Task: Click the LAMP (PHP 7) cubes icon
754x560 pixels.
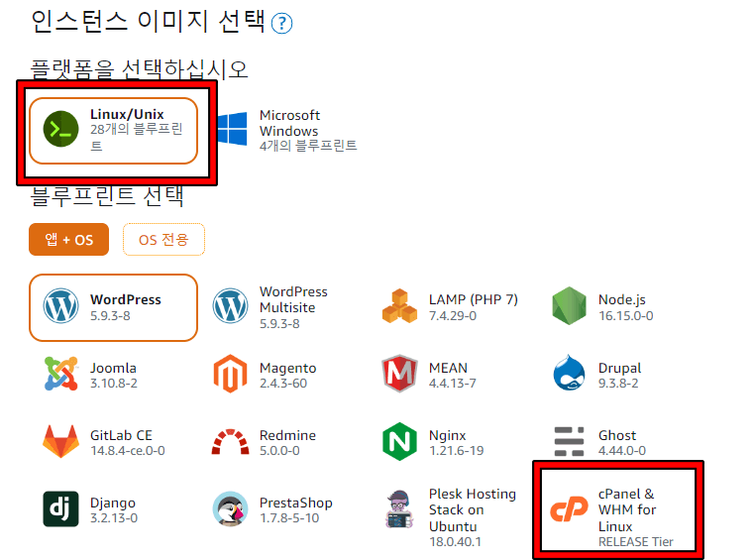Action: point(399,306)
